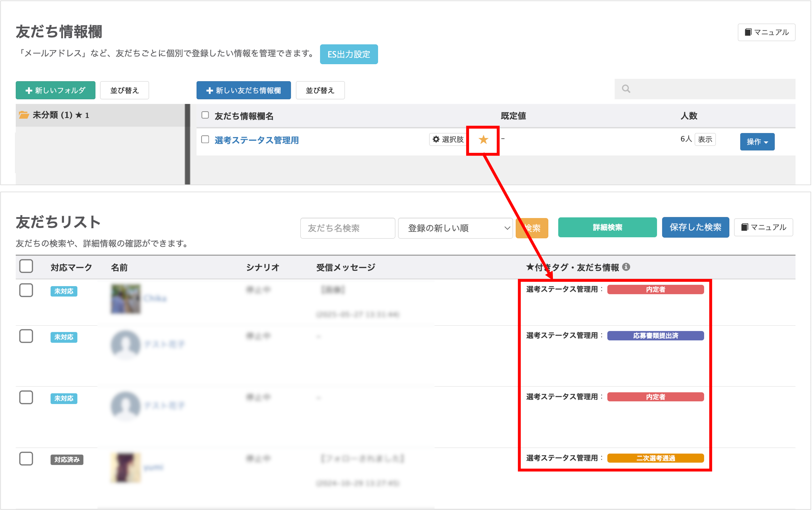The height and width of the screenshot is (510, 812).
Task: Expand the 登録の新しい順 sort dropdown
Action: click(455, 228)
